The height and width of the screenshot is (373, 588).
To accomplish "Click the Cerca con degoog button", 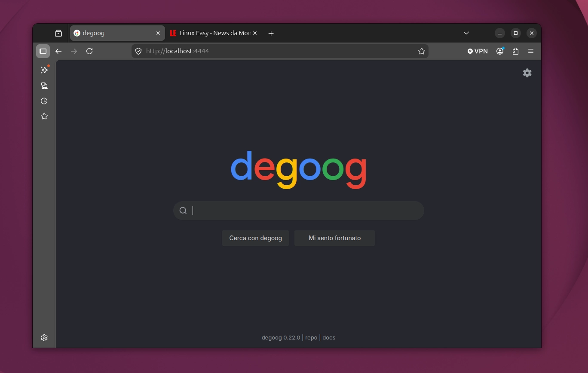I will [256, 238].
